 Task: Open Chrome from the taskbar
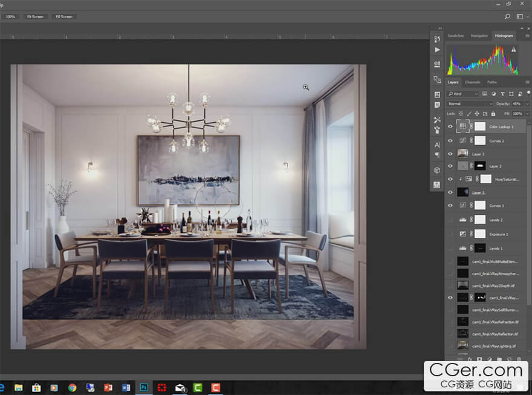click(73, 388)
